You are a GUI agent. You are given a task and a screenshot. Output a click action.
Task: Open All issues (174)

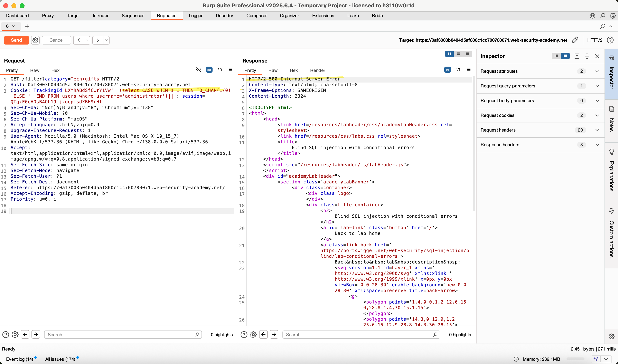pyautogui.click(x=60, y=359)
